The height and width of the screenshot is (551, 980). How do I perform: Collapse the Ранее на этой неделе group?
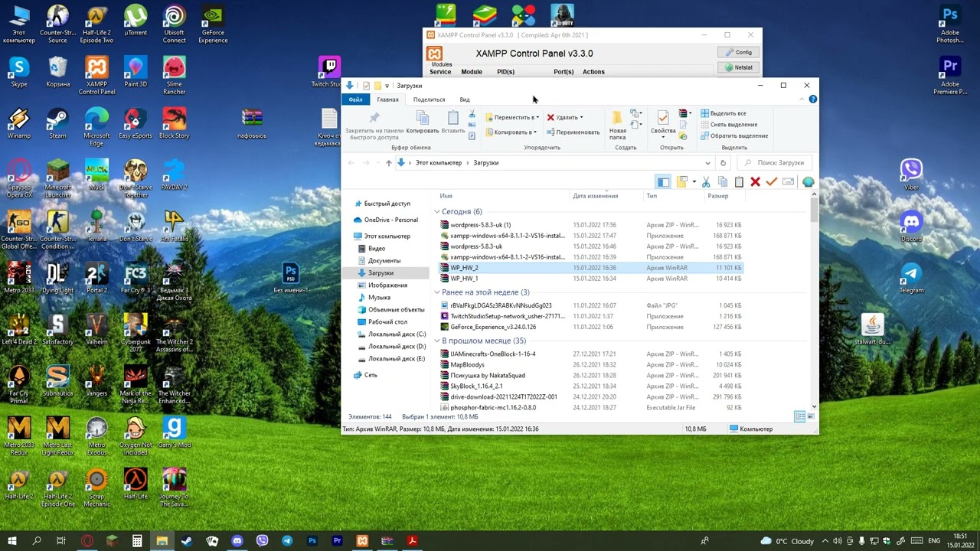pos(437,292)
